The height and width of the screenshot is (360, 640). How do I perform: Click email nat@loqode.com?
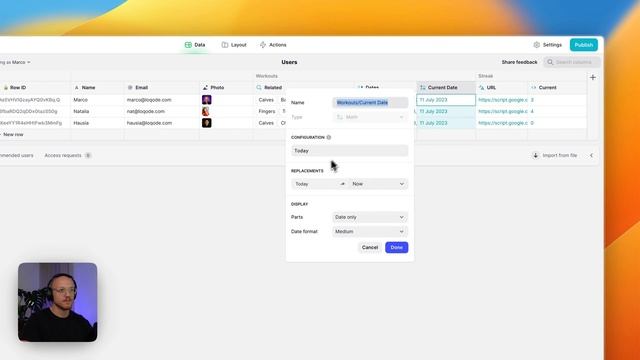(146, 111)
